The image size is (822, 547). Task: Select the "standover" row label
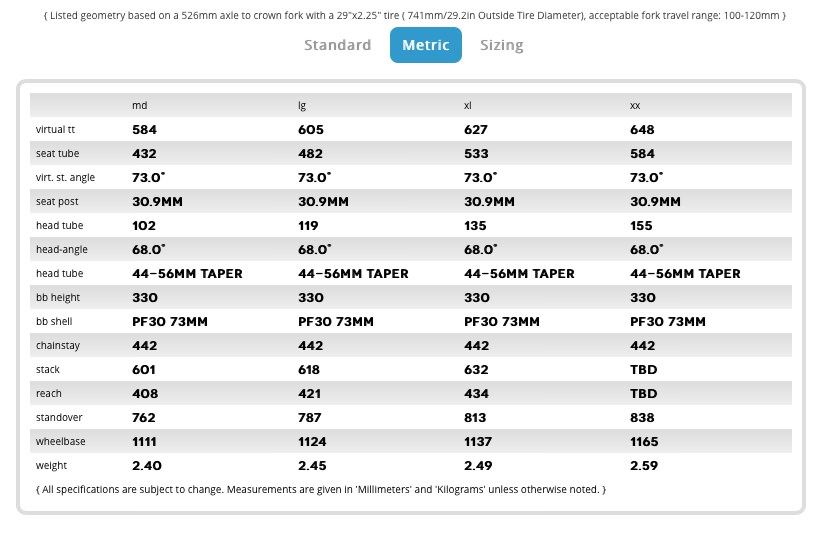tap(59, 418)
